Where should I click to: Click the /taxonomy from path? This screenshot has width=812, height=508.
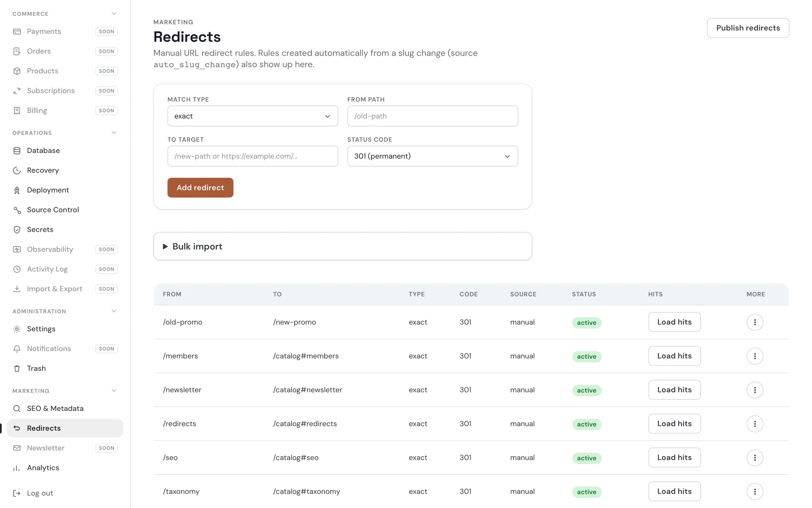pos(181,492)
